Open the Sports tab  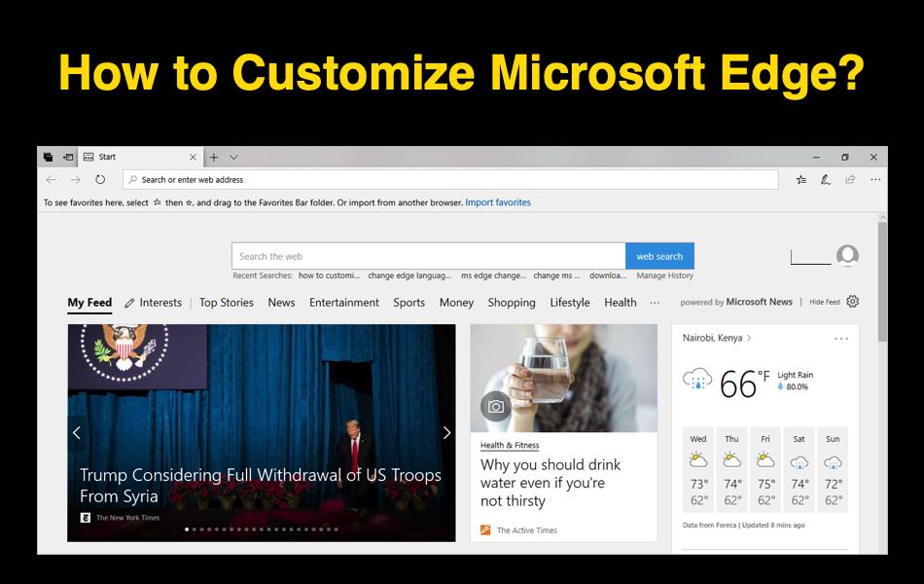click(x=409, y=303)
